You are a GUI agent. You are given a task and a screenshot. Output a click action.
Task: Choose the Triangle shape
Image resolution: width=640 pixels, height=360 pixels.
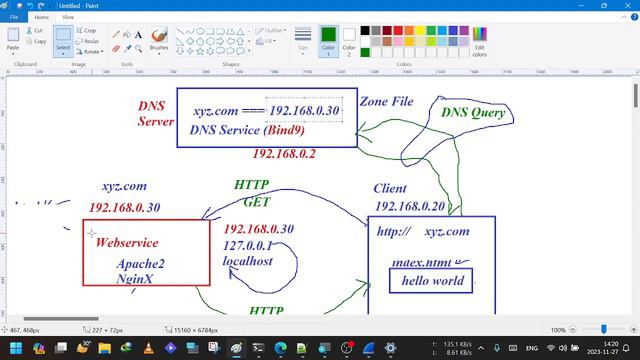click(x=240, y=31)
